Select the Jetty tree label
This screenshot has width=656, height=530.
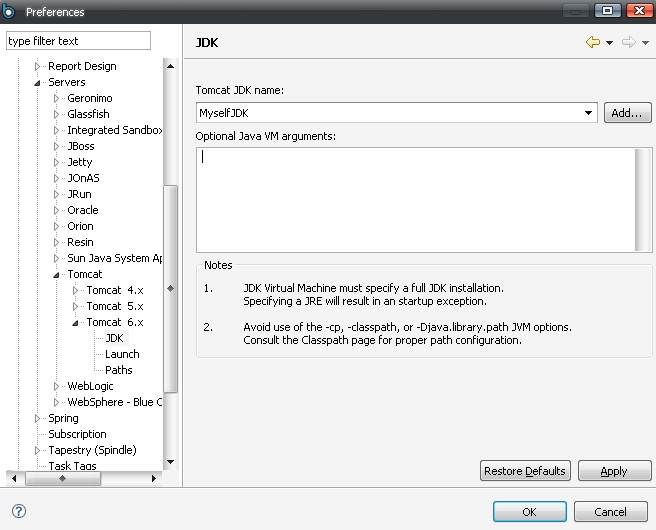(x=79, y=162)
